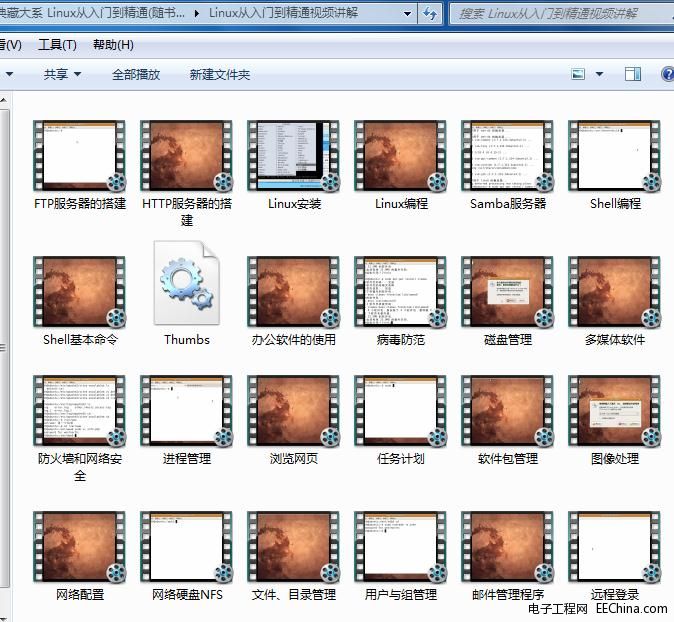Click the FTP服务器的搭建 video icon
The width and height of the screenshot is (674, 622).
[80, 156]
